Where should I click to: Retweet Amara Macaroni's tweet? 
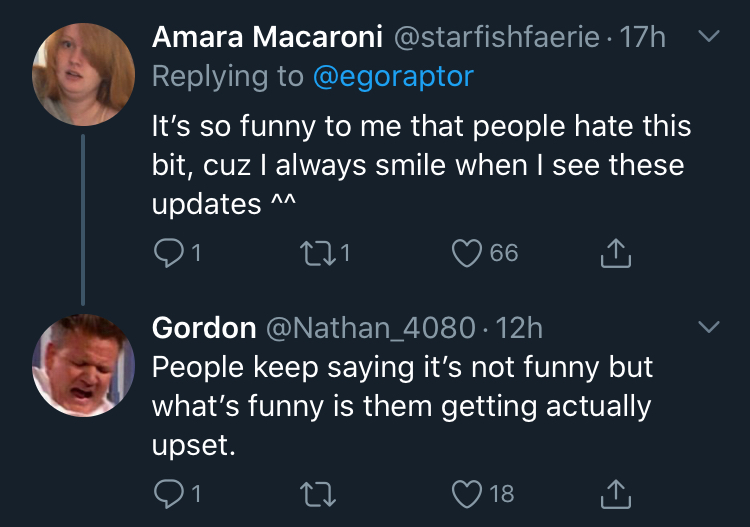point(318,253)
